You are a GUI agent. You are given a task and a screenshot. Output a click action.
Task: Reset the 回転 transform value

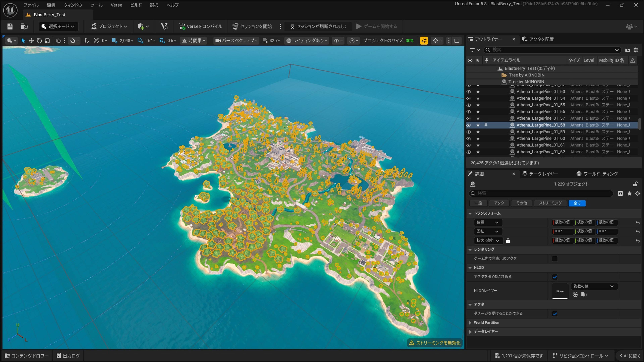click(x=638, y=232)
